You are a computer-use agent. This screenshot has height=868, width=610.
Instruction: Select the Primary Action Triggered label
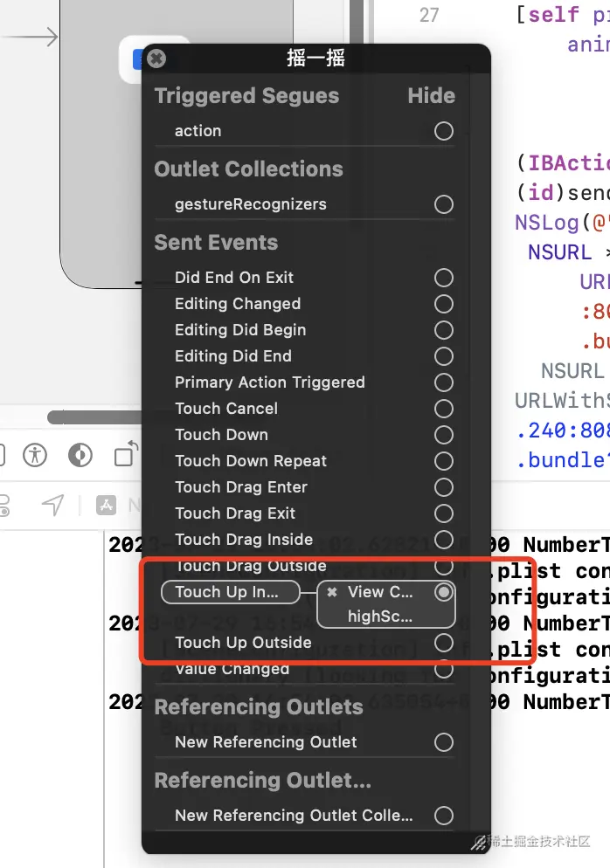[x=270, y=382]
